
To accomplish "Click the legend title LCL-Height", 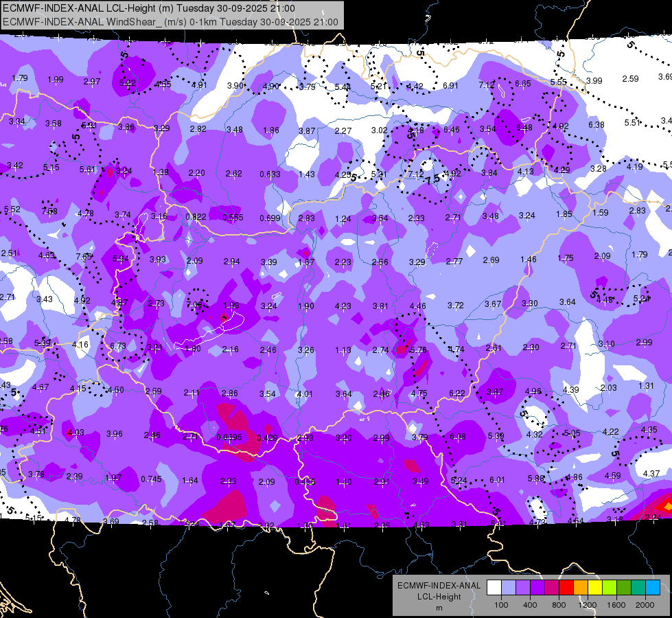I will pos(439,597).
